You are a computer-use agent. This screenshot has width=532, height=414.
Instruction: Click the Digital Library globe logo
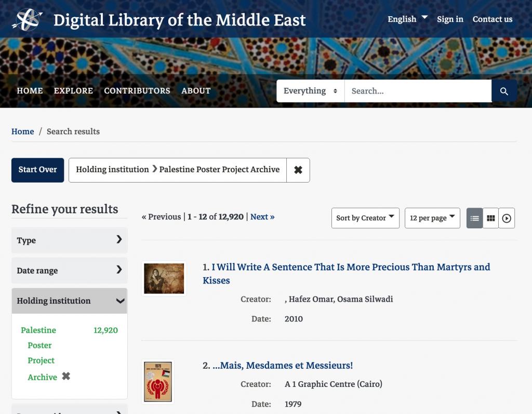pos(27,19)
